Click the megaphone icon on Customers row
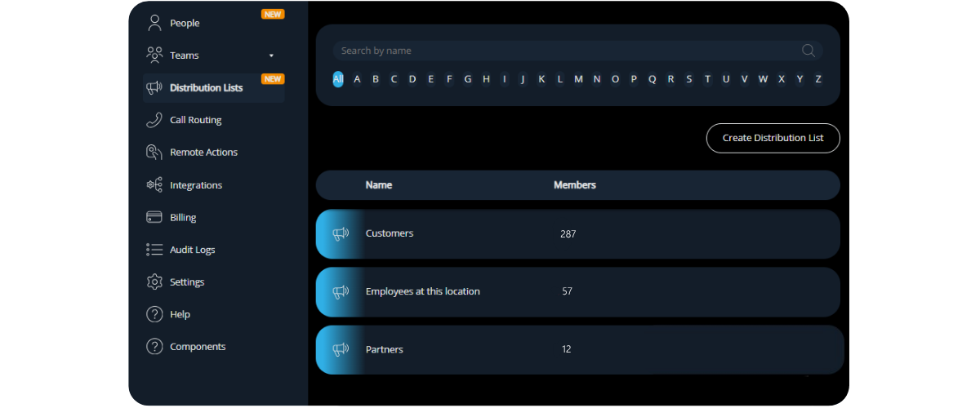This screenshot has height=408, width=980. 341,234
